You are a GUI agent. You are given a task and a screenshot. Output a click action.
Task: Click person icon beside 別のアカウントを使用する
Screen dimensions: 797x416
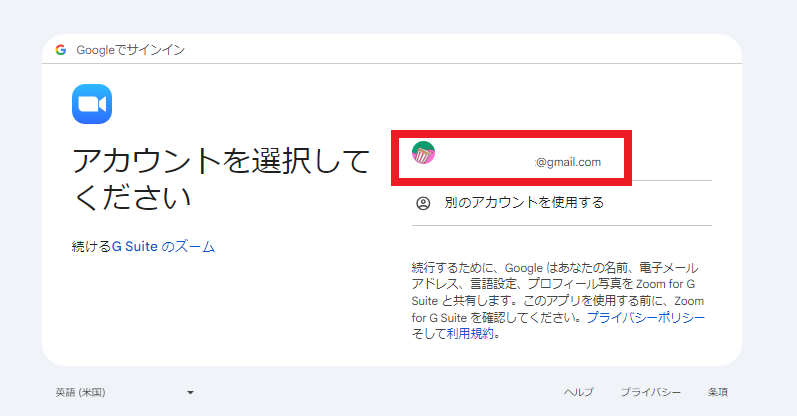pos(423,203)
